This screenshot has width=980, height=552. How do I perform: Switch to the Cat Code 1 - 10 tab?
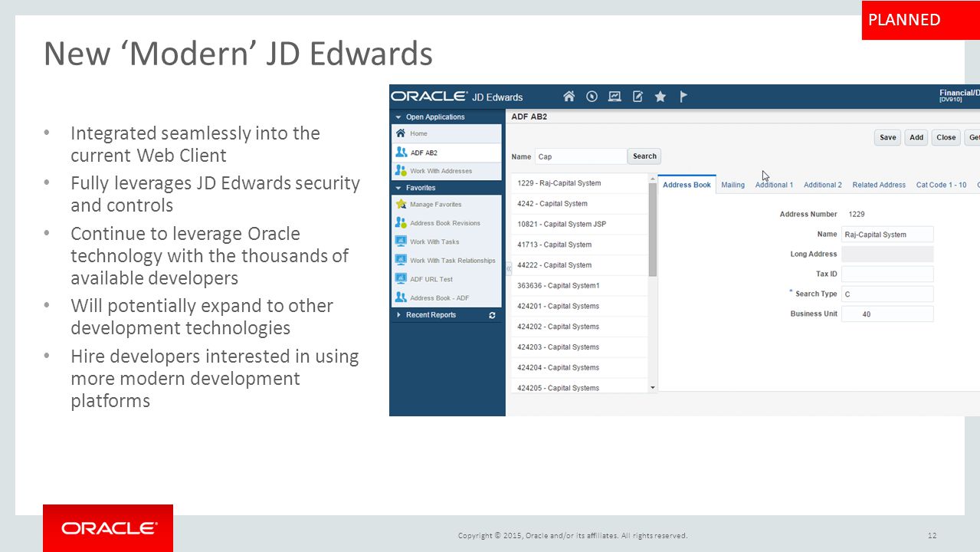942,185
